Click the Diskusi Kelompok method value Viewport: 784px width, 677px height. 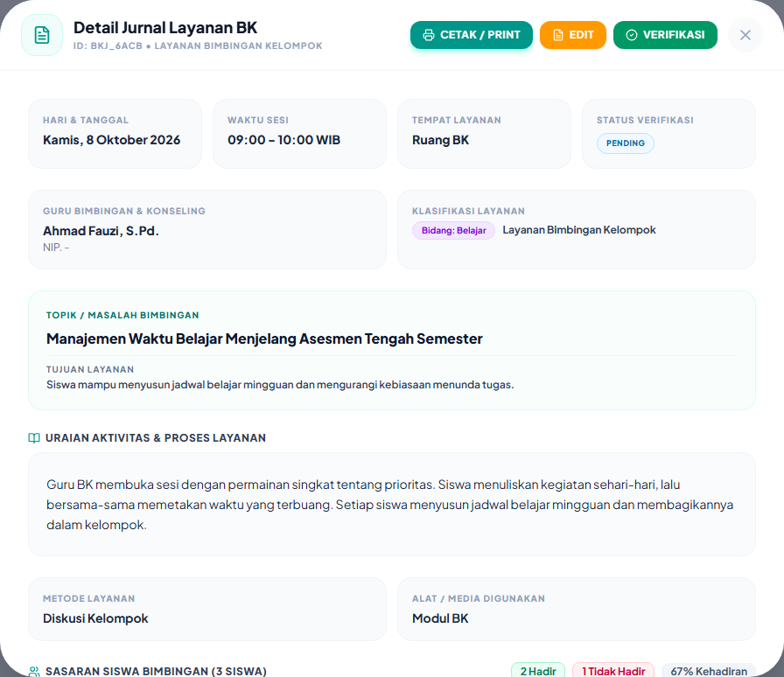point(95,618)
